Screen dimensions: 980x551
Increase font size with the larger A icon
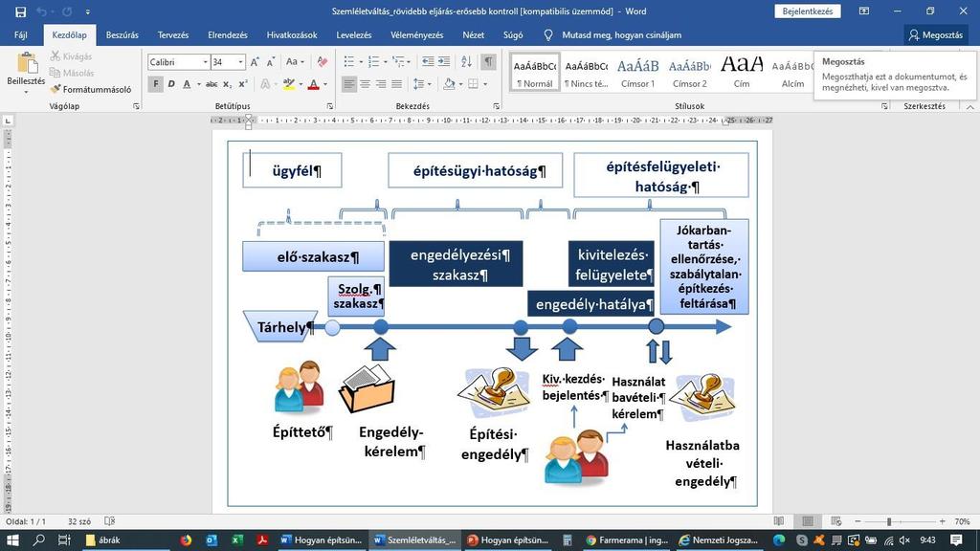[255, 62]
